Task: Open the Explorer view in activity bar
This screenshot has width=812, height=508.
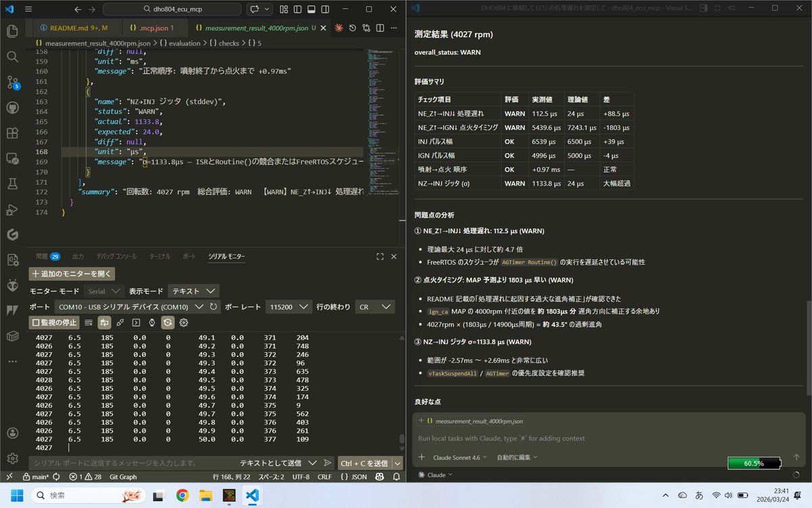Action: 12,30
